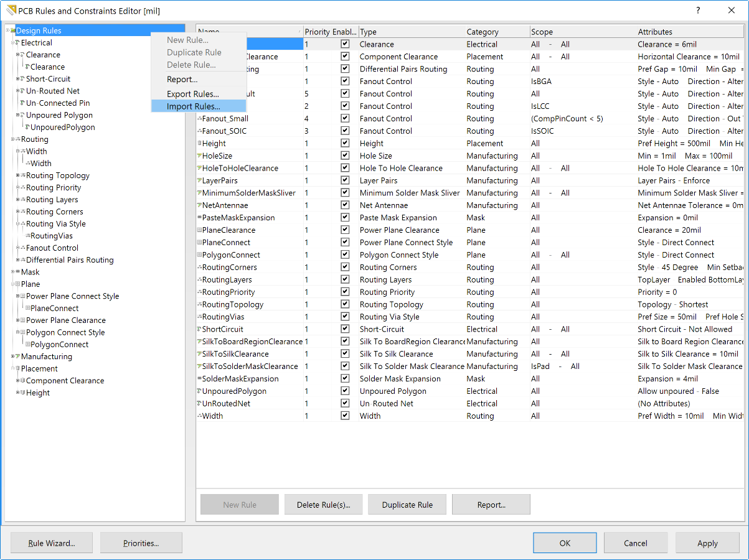
Task: Apply the rule changes
Action: pyautogui.click(x=707, y=543)
